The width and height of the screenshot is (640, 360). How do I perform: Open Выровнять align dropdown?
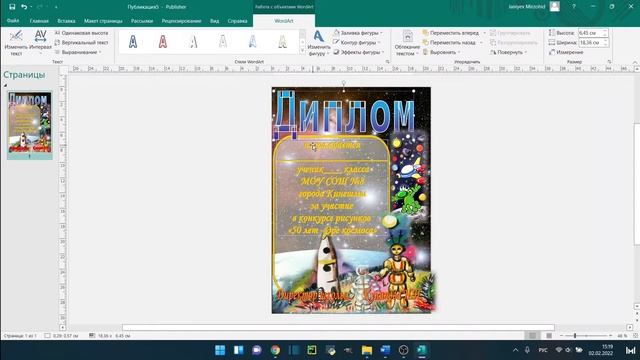(442, 52)
